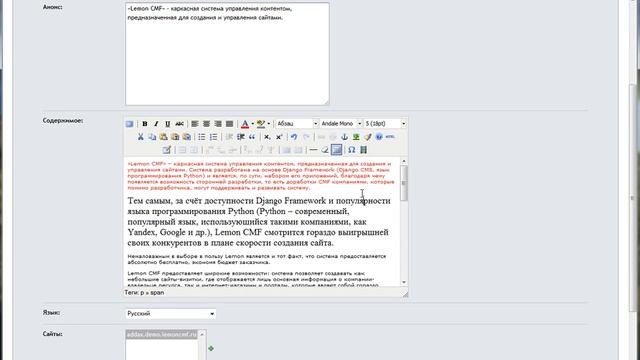The height and width of the screenshot is (360, 640).
Task: Click the editor content scroll-up arrow
Action: (x=404, y=162)
